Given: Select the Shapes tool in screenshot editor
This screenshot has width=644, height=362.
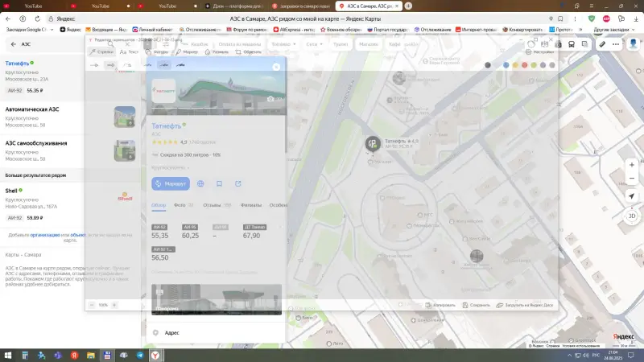Looking at the screenshot, I should (157, 52).
